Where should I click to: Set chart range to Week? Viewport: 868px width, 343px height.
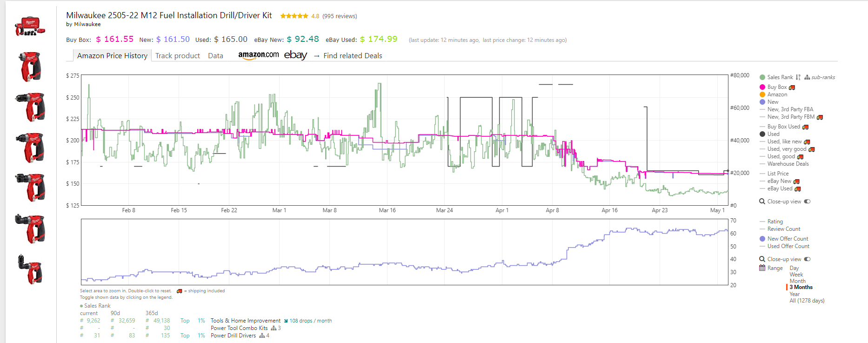point(796,275)
